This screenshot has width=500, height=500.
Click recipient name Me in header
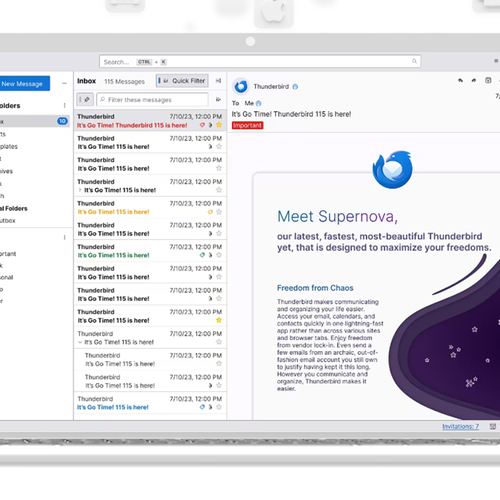pyautogui.click(x=249, y=103)
